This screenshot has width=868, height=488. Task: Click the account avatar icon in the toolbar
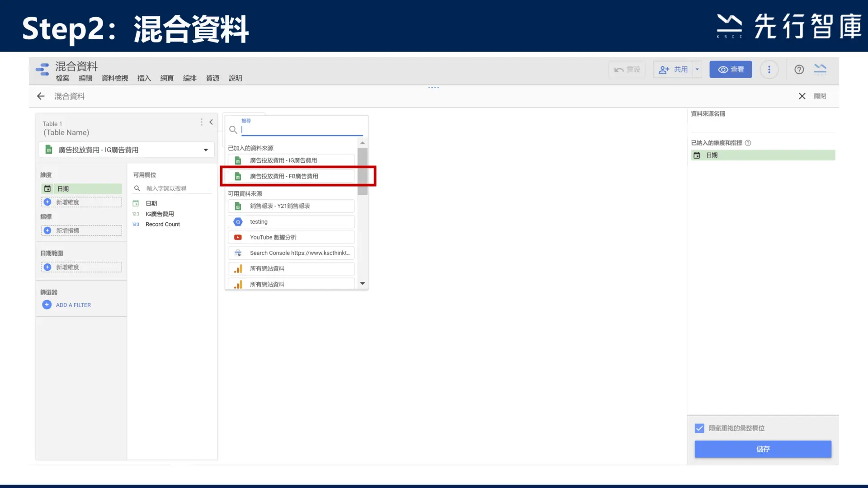point(820,70)
